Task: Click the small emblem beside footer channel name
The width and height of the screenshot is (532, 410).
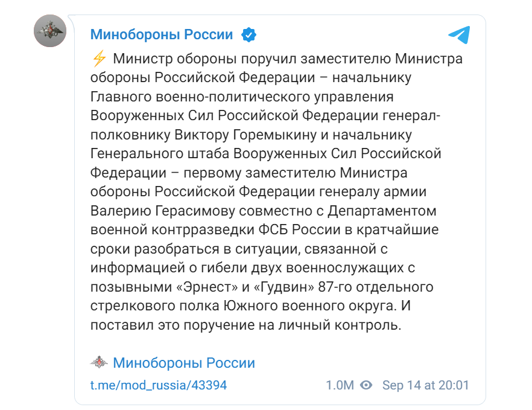Action: (x=100, y=363)
